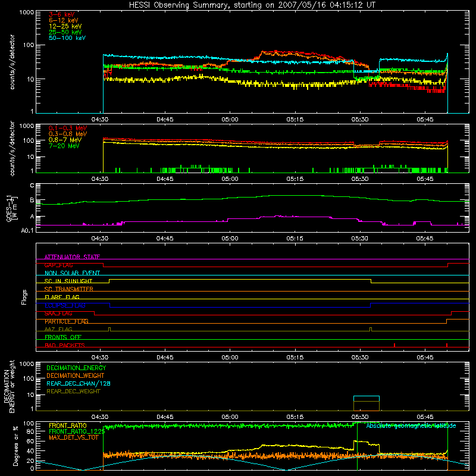
Task: Click the DECIMATION_ENERGY legend text
Action: click(x=76, y=368)
